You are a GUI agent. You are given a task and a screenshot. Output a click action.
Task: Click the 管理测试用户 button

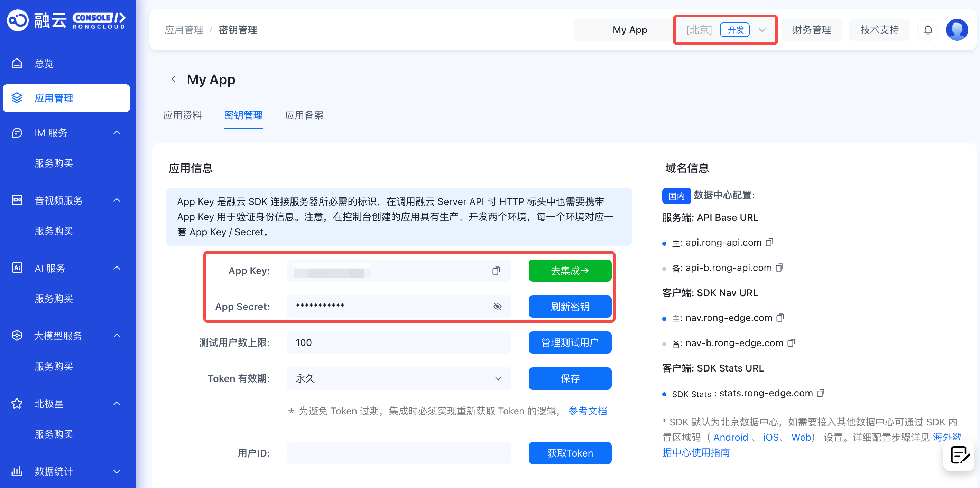point(570,343)
